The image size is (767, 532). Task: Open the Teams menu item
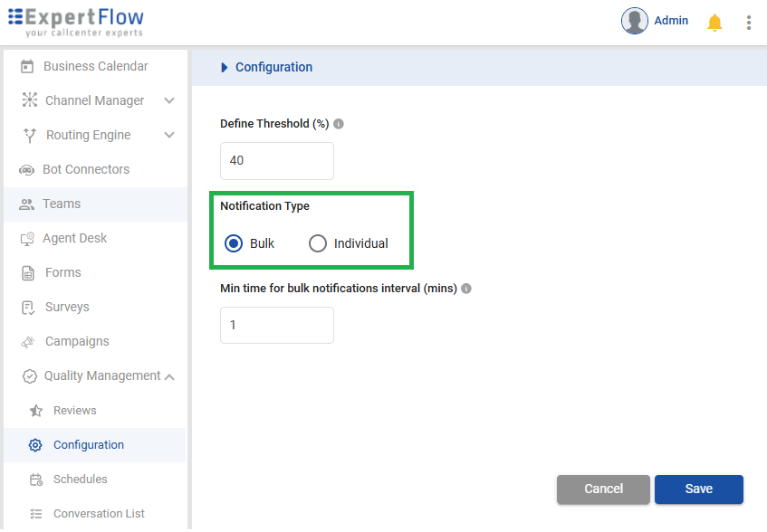pyautogui.click(x=62, y=204)
